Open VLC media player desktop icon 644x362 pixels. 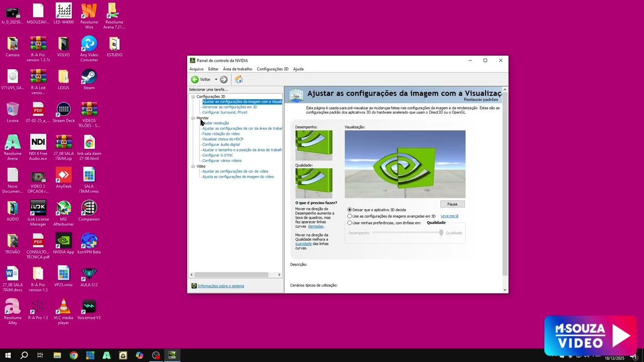point(63,312)
